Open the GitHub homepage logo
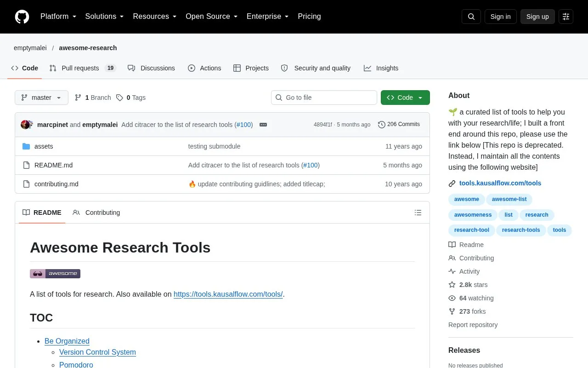Screen dimensions: 588x368 click(22, 17)
